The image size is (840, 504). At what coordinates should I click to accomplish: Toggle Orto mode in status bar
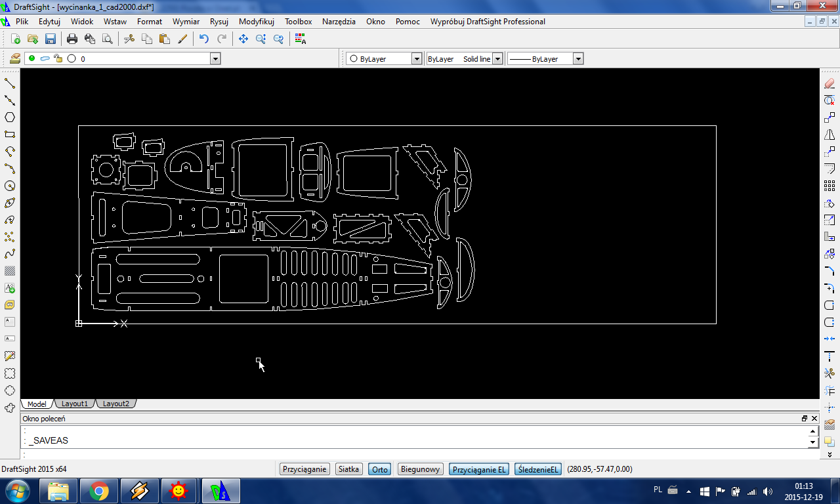click(x=379, y=469)
